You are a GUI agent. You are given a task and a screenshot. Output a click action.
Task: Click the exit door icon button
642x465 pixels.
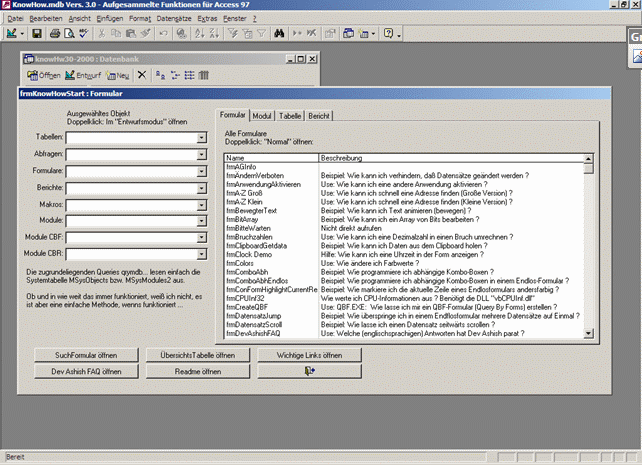pos(310,371)
